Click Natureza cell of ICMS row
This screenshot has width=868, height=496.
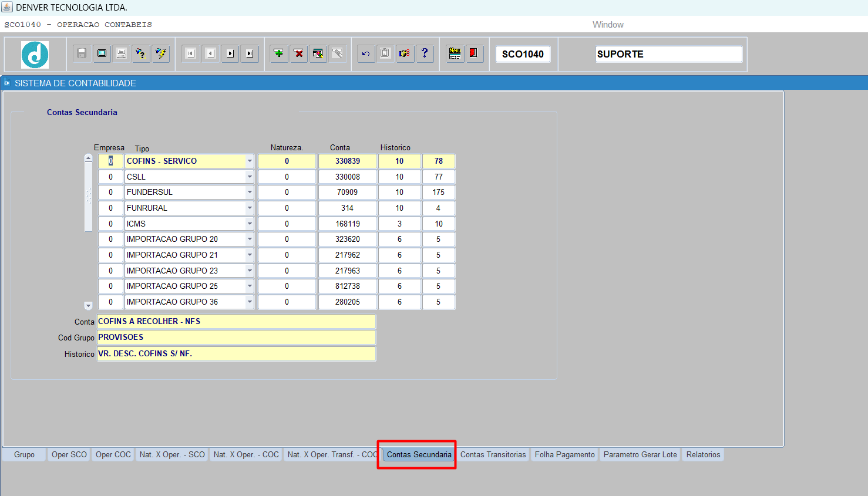tap(287, 224)
